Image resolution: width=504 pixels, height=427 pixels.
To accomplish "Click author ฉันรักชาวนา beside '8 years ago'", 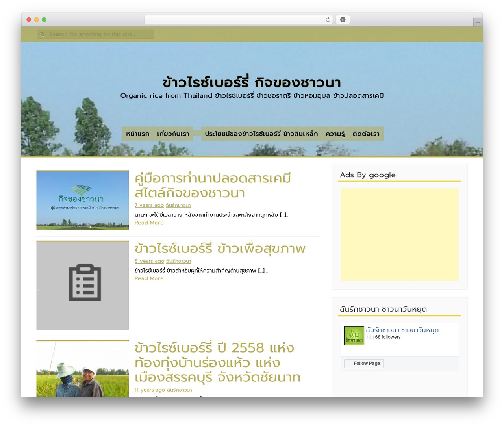I will 178,261.
